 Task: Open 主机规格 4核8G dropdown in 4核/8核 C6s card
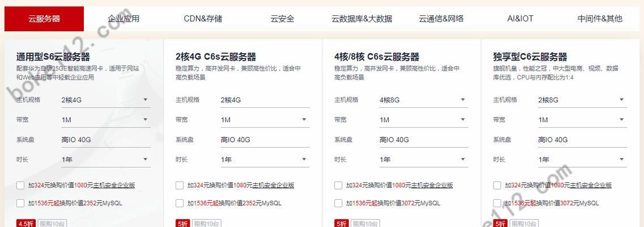424,100
